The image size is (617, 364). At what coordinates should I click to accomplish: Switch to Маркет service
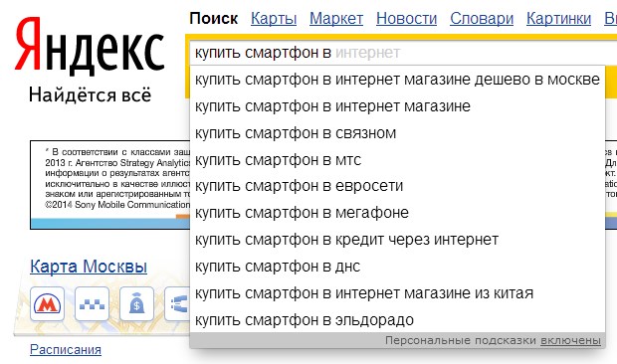click(336, 19)
